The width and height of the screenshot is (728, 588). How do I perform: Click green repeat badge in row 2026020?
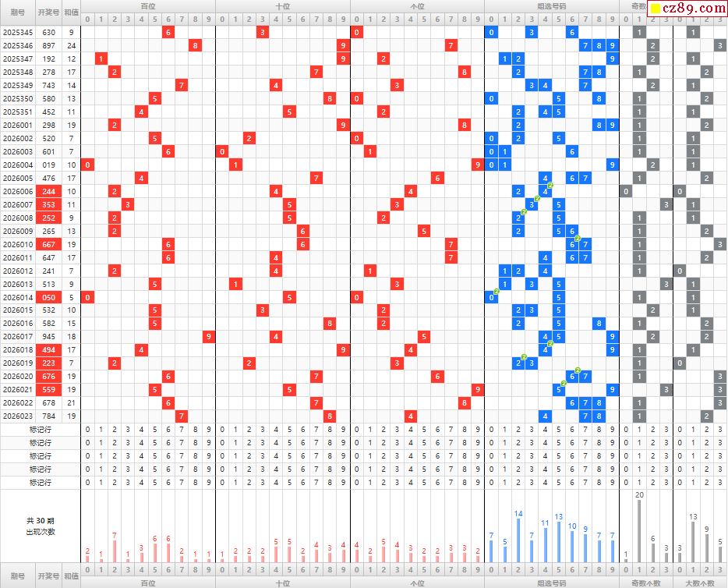(x=578, y=370)
